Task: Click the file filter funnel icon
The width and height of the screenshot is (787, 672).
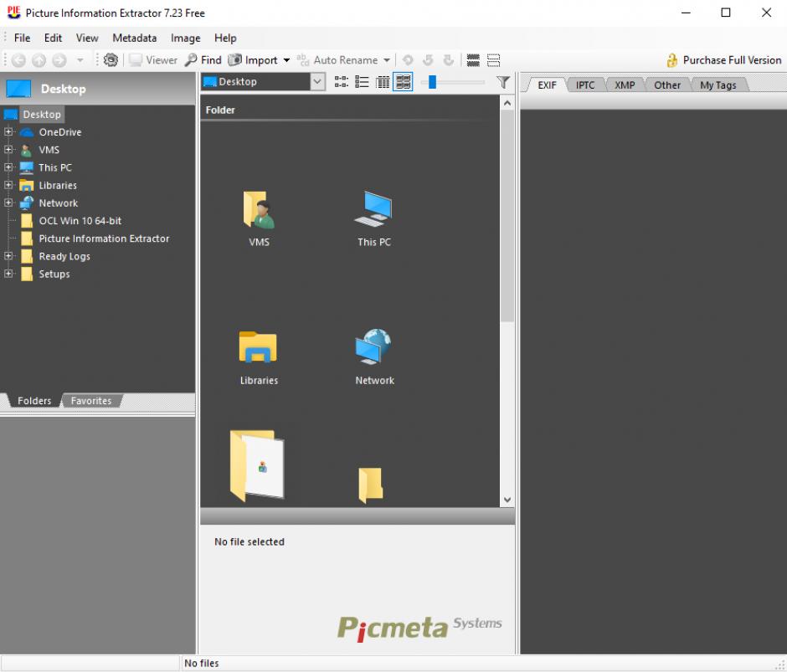Action: coord(503,82)
